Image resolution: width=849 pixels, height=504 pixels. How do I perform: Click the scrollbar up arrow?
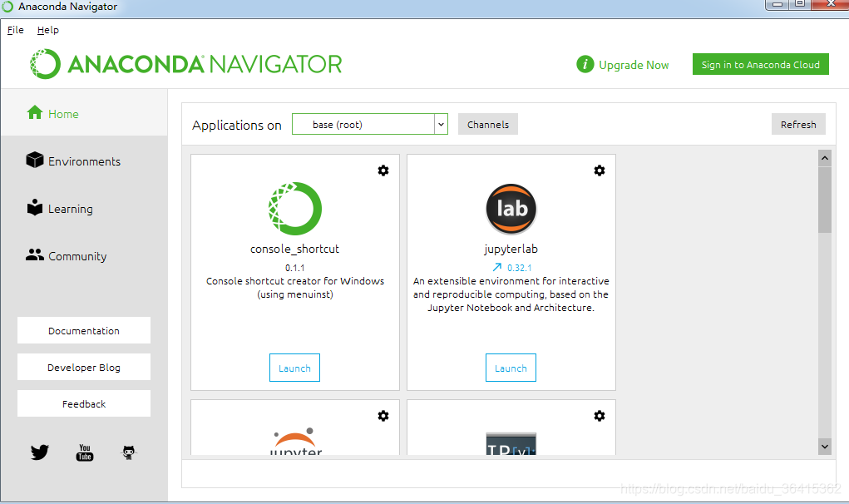click(825, 158)
